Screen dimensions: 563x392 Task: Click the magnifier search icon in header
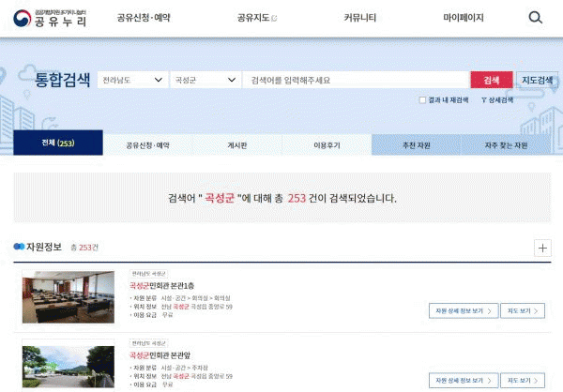(x=535, y=18)
